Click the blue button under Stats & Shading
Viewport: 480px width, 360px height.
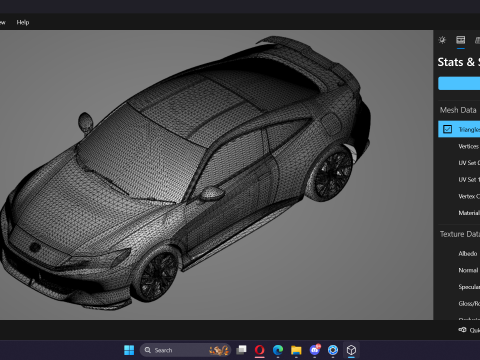click(x=459, y=83)
